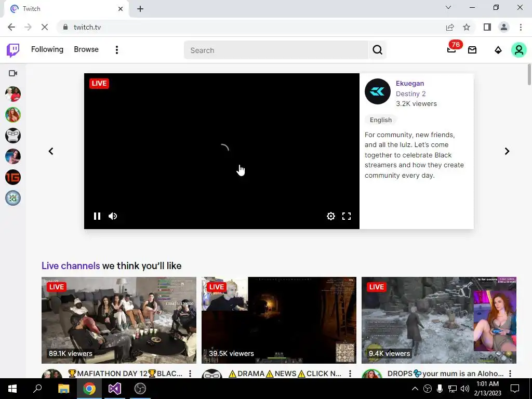The width and height of the screenshot is (532, 399).
Task: Click the page vertical scrollbar
Action: point(529,75)
